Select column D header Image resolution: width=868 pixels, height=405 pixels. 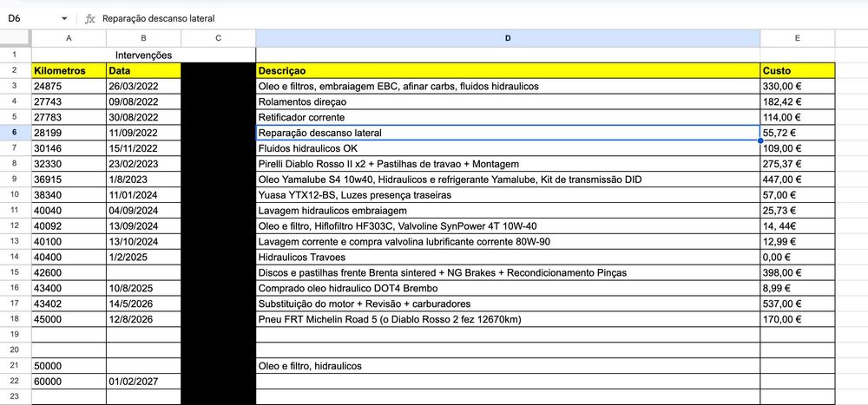(508, 38)
